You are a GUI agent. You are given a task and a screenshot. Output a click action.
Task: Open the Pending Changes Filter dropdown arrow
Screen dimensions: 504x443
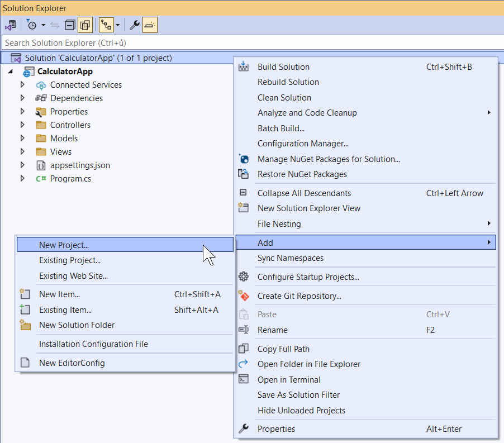pyautogui.click(x=43, y=25)
